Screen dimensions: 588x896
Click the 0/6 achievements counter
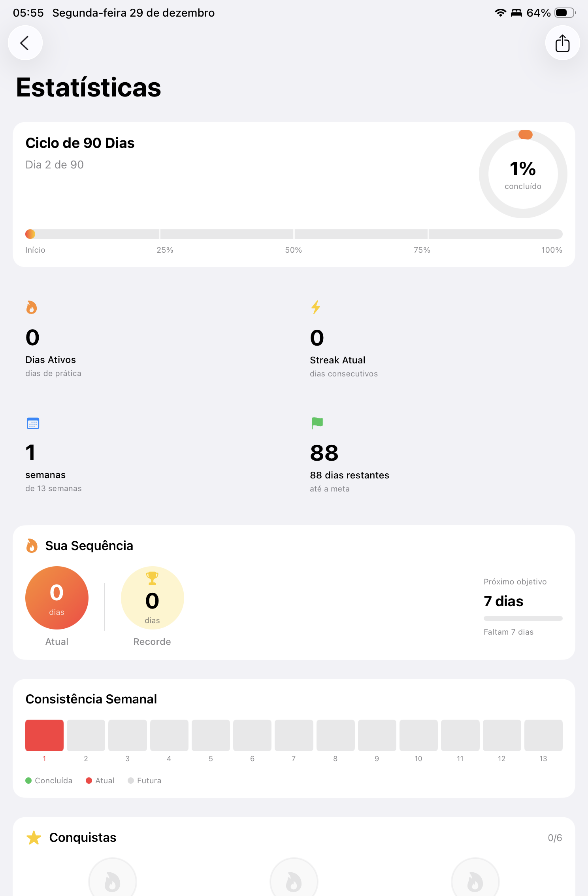point(556,837)
